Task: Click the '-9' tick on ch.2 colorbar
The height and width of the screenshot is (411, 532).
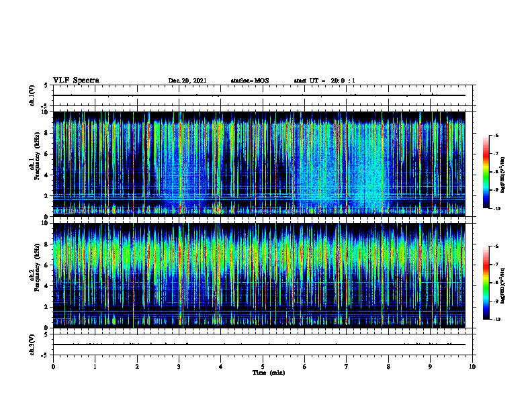Action: [x=496, y=301]
